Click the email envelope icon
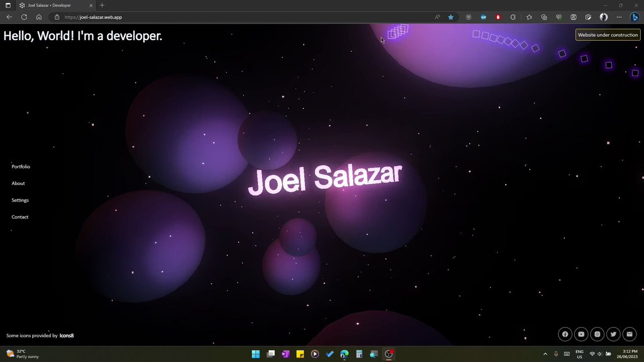The width and height of the screenshot is (644, 362). 630,334
